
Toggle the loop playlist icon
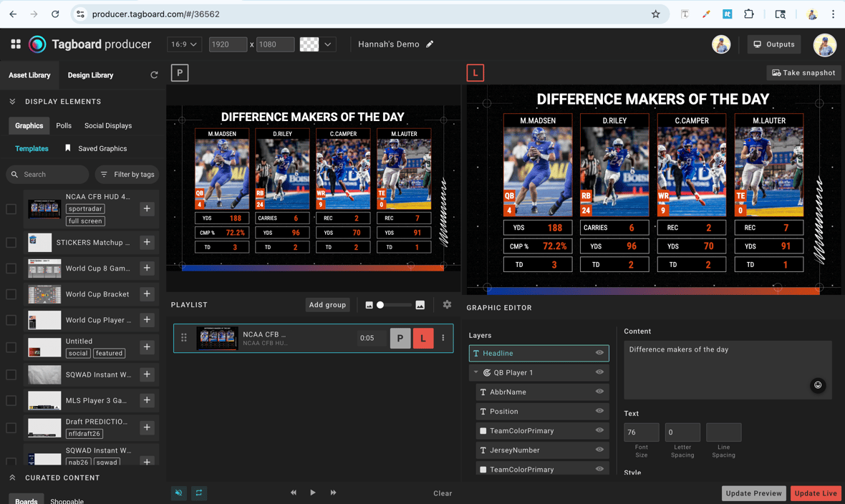pyautogui.click(x=199, y=493)
